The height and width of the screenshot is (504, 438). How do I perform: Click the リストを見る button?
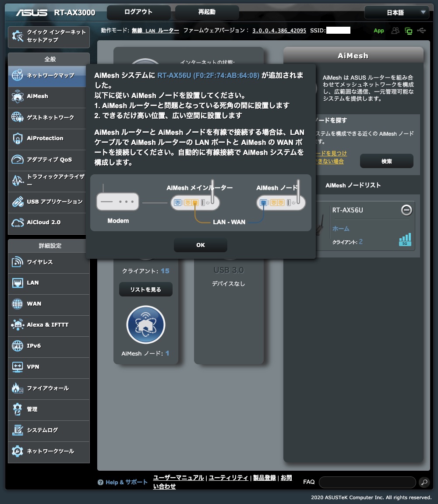pyautogui.click(x=146, y=289)
